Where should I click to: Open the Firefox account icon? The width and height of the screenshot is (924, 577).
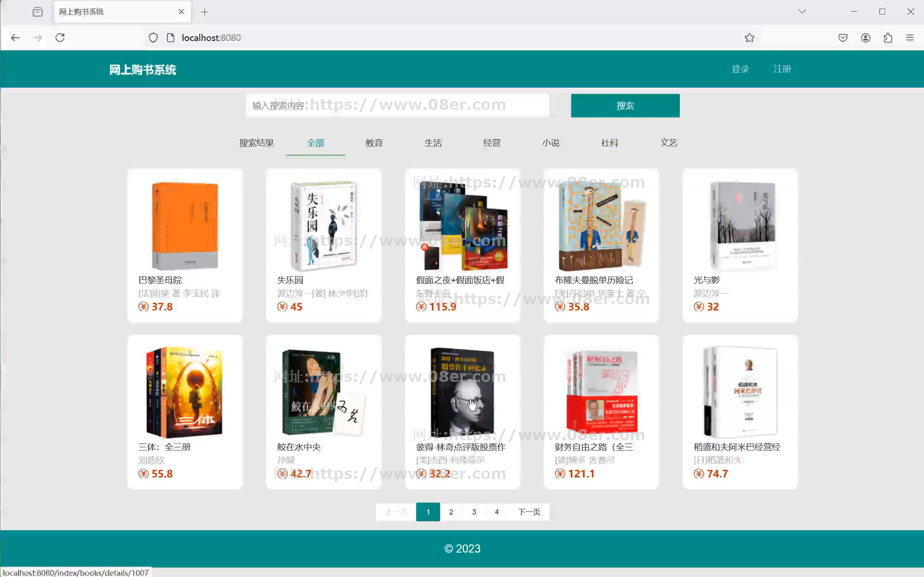(866, 38)
